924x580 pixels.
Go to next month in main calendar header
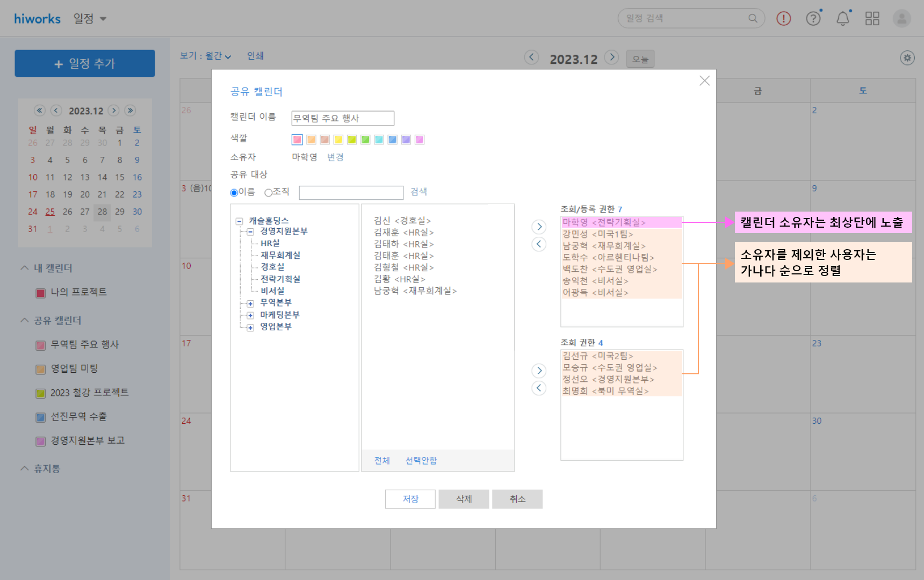tap(611, 57)
